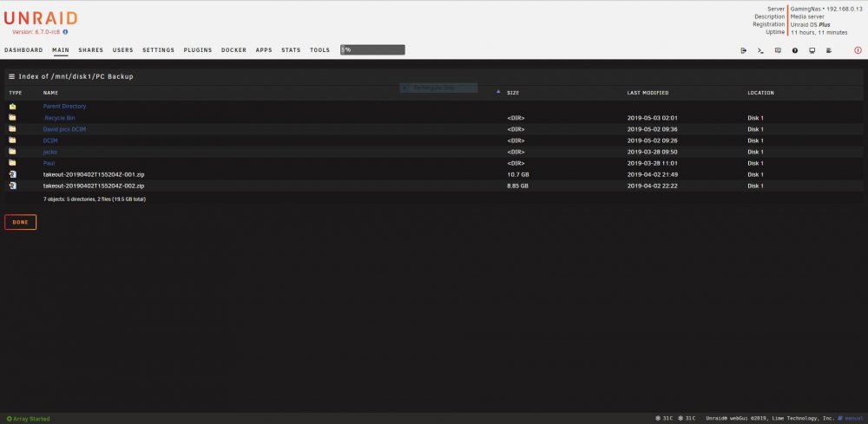The image size is (868, 424).
Task: Open the Paul folder link
Action: [x=49, y=163]
